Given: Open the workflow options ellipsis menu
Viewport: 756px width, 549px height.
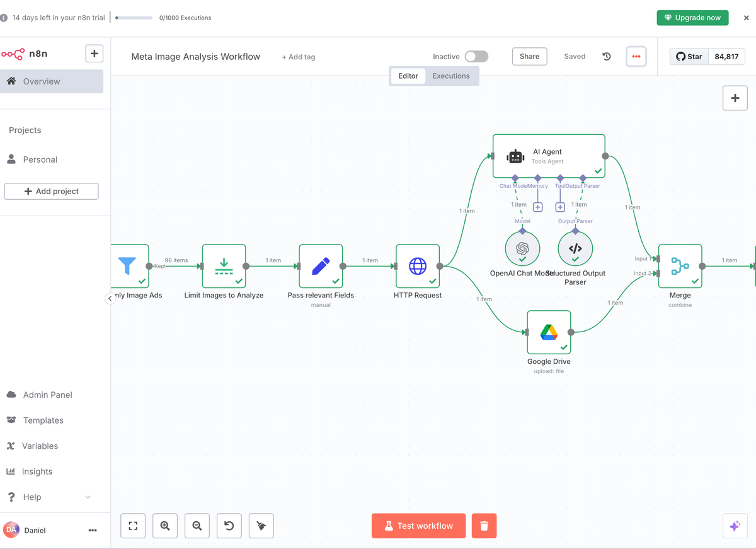Looking at the screenshot, I should 636,56.
